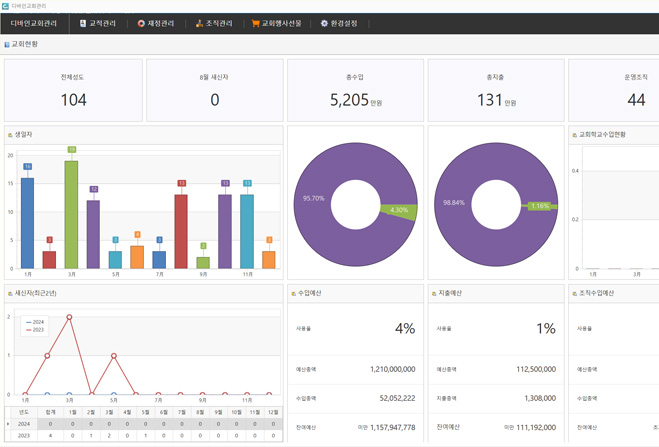The height and width of the screenshot is (447, 659).
Task: Select the 2024 row indicator arrow in table
Action: point(9,424)
